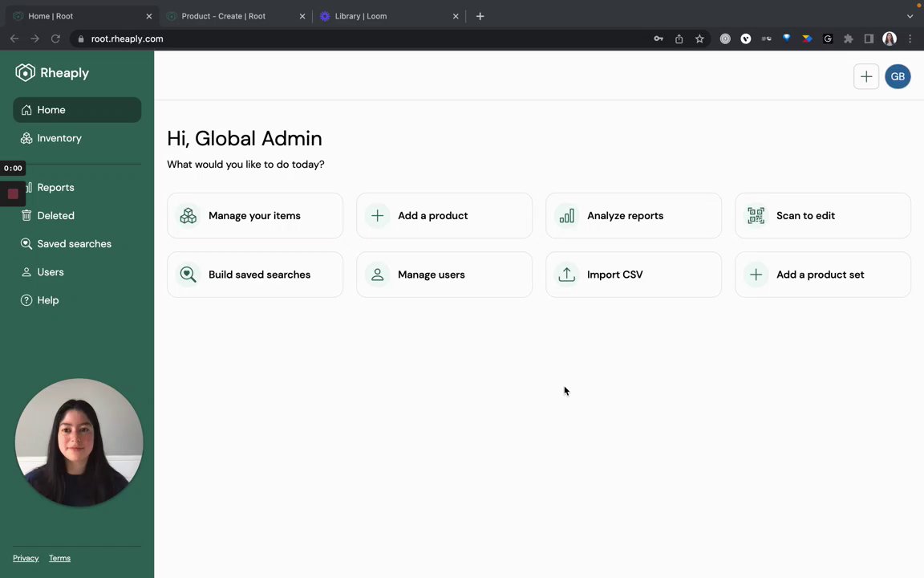Open the Manage users card
924x578 pixels.
coord(444,275)
